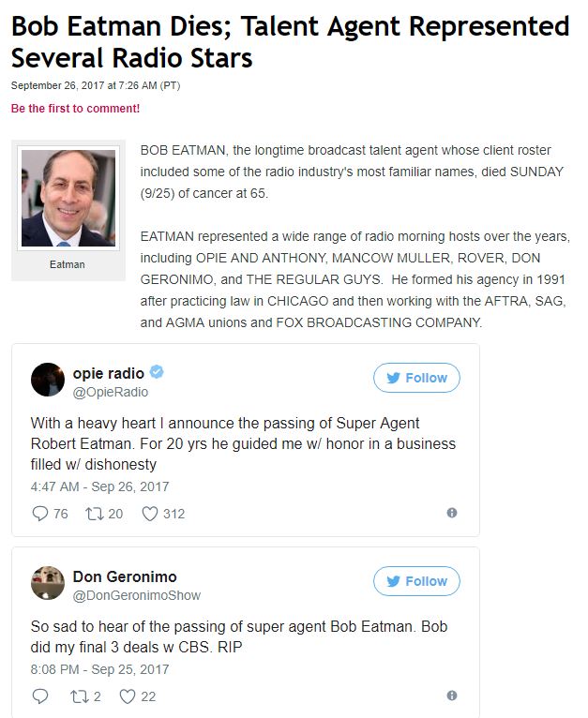Click the Don Geronimo display name

125,576
